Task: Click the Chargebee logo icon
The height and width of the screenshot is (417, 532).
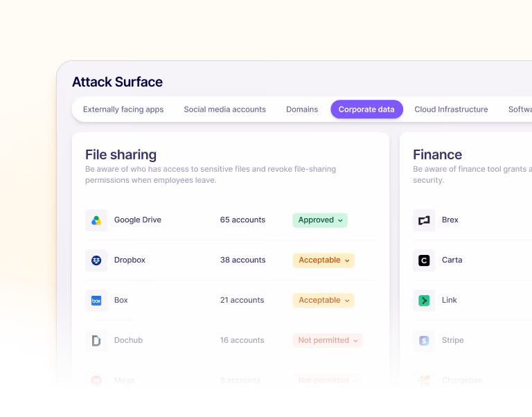Action: [424, 380]
